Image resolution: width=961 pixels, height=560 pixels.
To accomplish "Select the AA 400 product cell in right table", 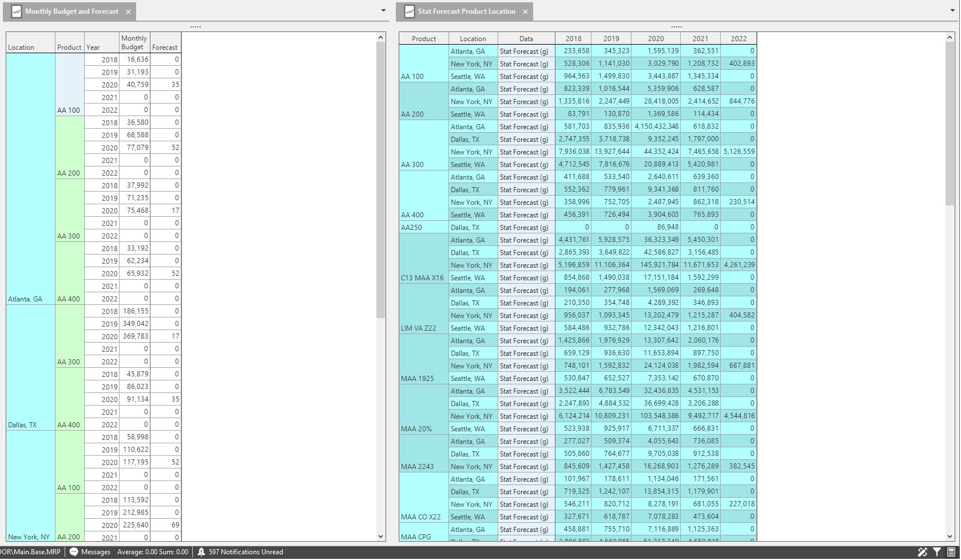I will (x=424, y=196).
